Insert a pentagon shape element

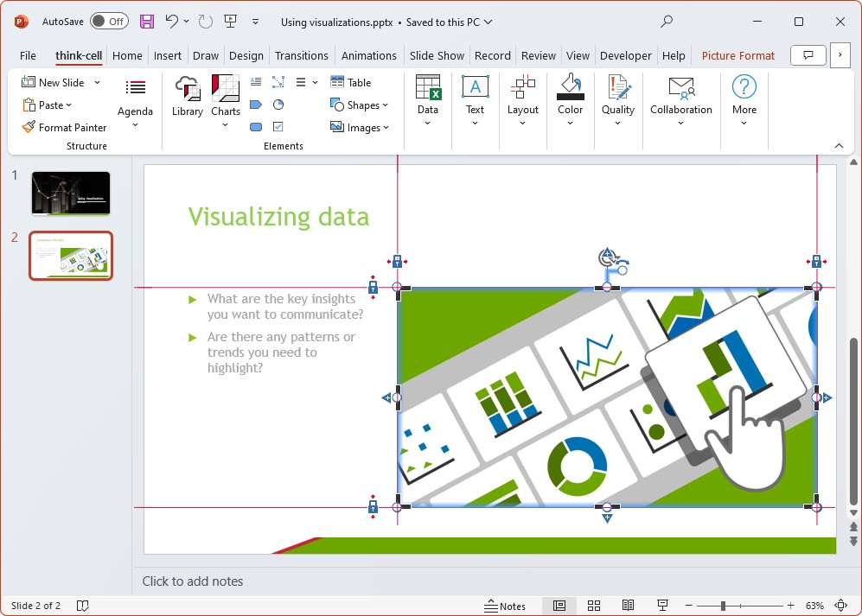[x=256, y=105]
